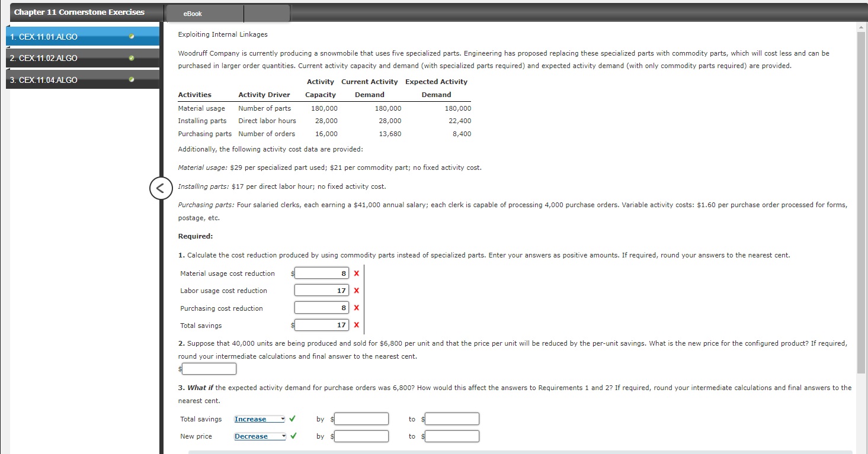This screenshot has width=868, height=454.
Task: Click red X beside Labor usage cost reduction
Action: [355, 291]
